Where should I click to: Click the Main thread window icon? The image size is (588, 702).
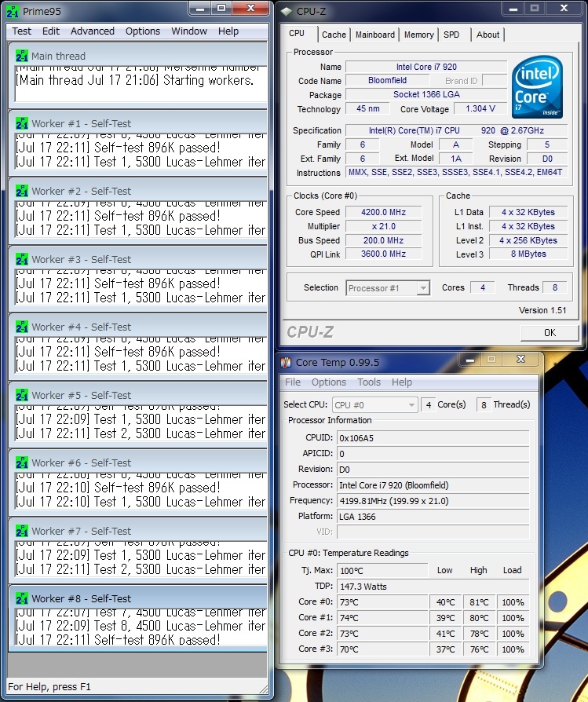(x=21, y=56)
